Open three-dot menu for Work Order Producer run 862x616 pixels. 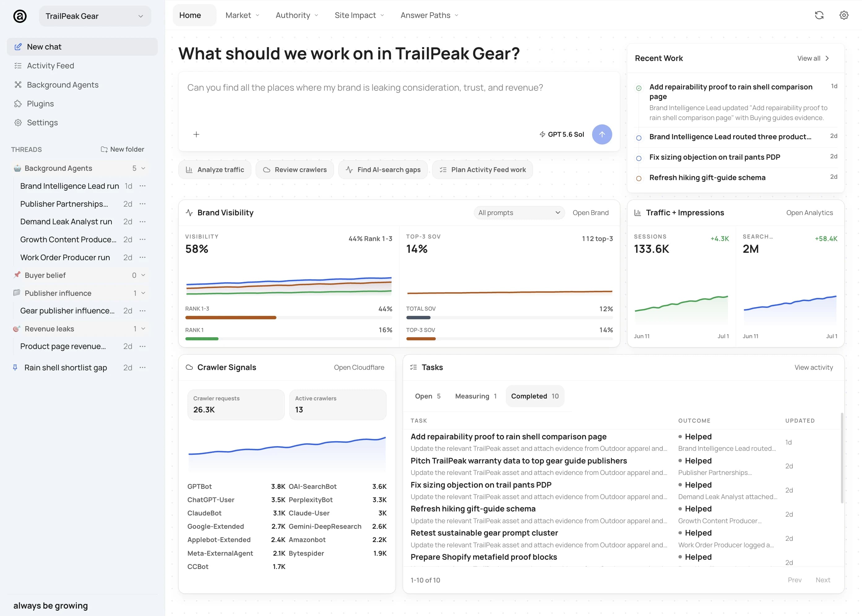143,257
